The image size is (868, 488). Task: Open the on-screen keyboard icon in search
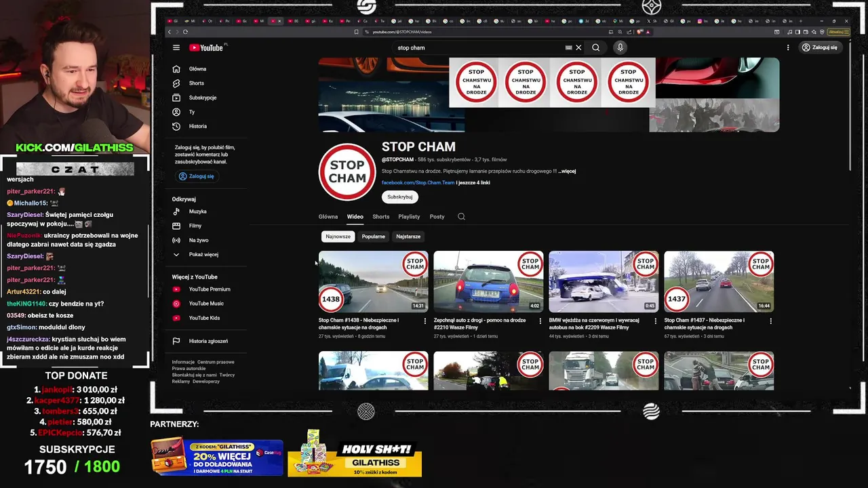click(x=568, y=47)
